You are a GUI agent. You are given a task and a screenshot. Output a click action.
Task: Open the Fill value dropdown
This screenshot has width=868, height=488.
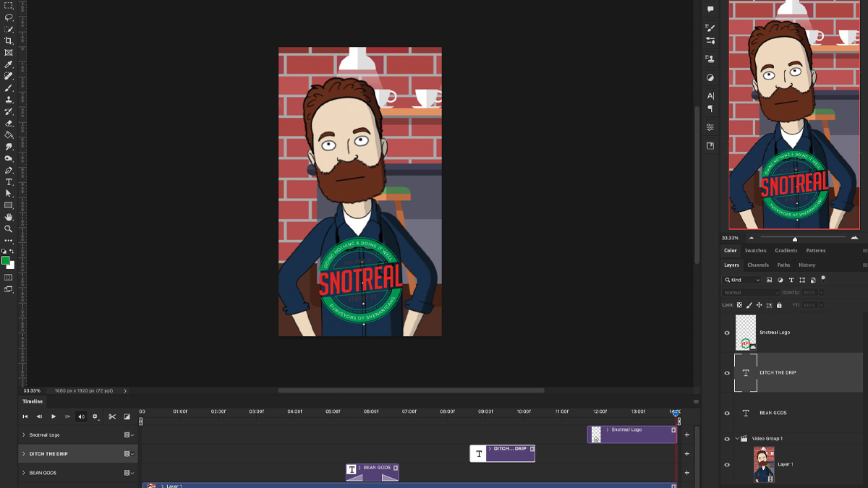pyautogui.click(x=822, y=305)
